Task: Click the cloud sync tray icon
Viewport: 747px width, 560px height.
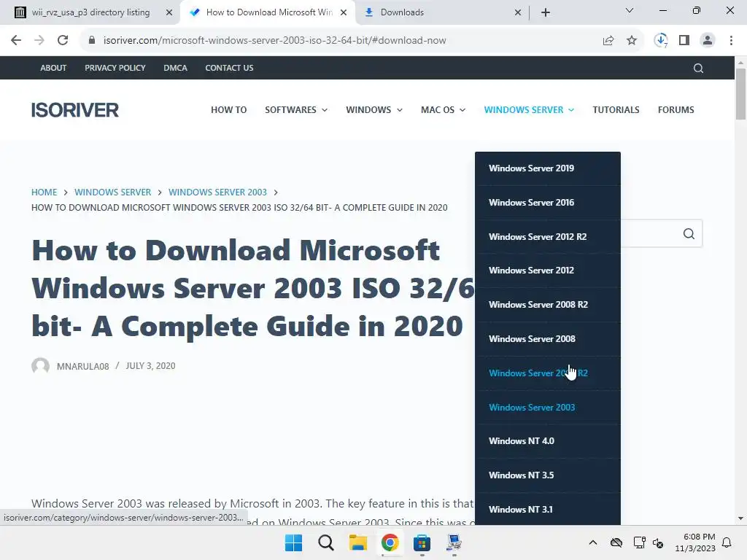Action: 616,542
